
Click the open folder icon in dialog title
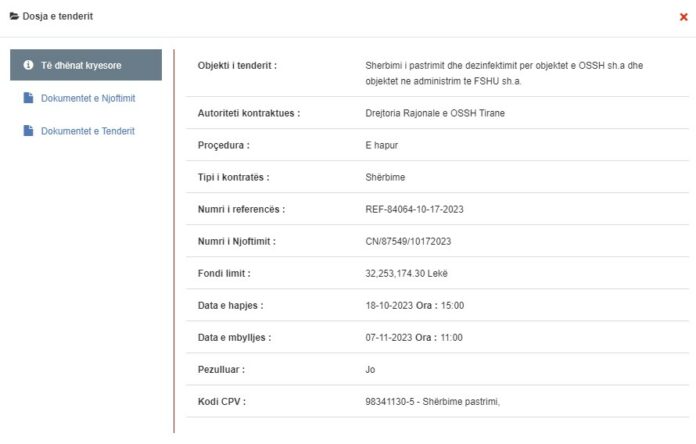(x=14, y=16)
